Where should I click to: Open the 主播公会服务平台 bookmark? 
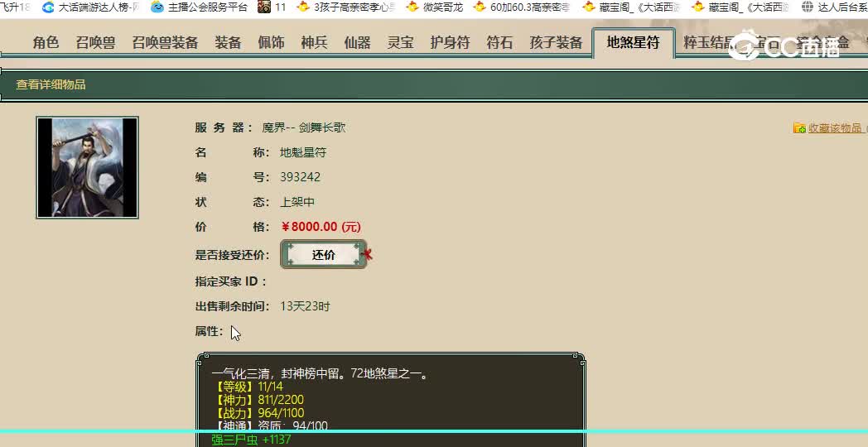[199, 7]
